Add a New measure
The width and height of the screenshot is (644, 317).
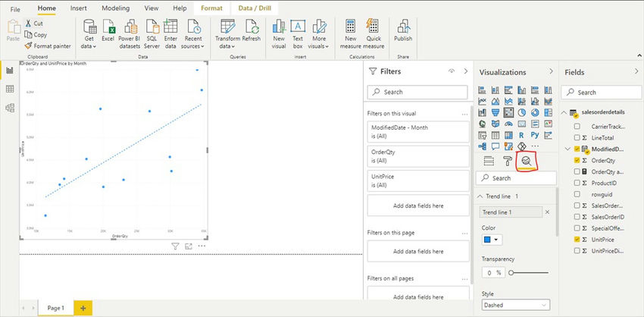[350, 34]
